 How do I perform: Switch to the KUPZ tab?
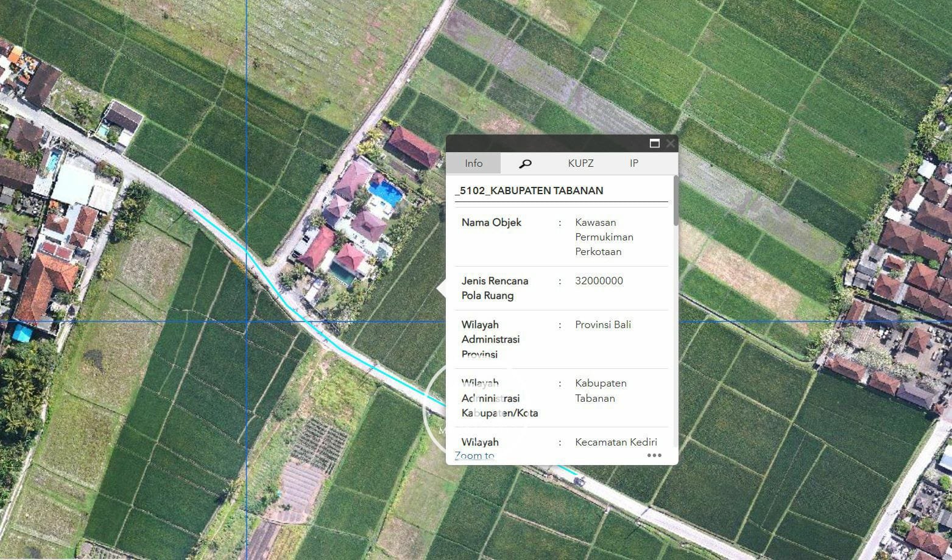coord(580,163)
